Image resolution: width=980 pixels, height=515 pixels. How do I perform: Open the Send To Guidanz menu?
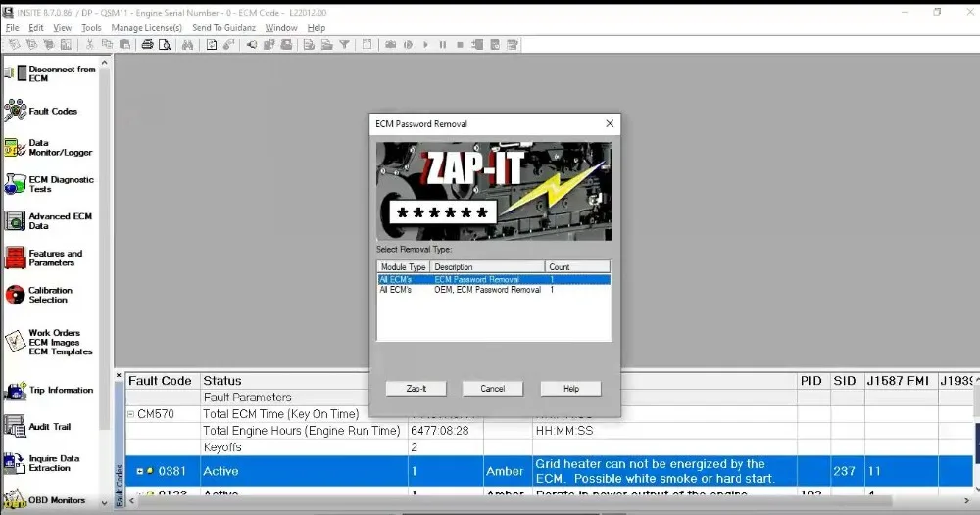click(223, 28)
